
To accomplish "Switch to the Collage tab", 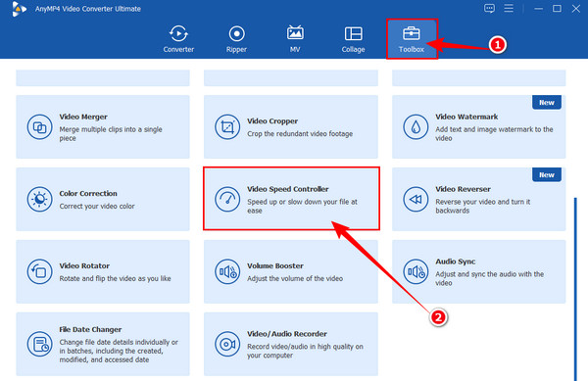I will pos(353,39).
